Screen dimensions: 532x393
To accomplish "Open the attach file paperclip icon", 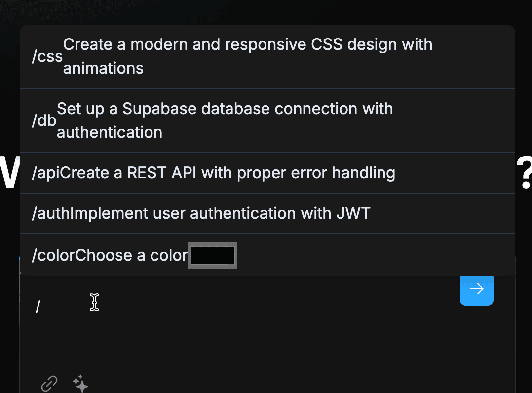I will (x=49, y=383).
